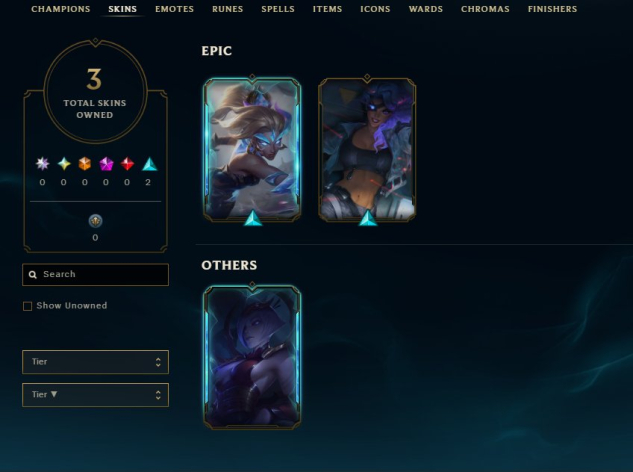This screenshot has height=472, width=633.
Task: Select the skin card under Others
Action: pos(252,357)
